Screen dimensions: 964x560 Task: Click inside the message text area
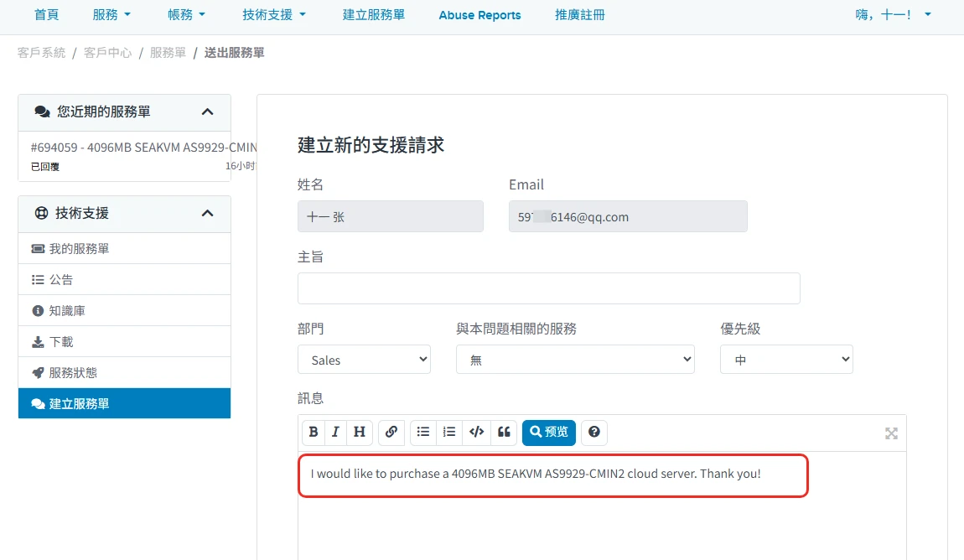click(602, 506)
